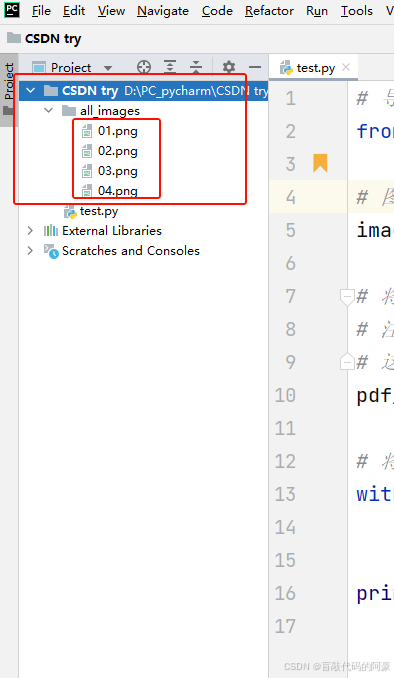This screenshot has width=394, height=678.
Task: Click the Collapse All icon
Action: (196, 67)
